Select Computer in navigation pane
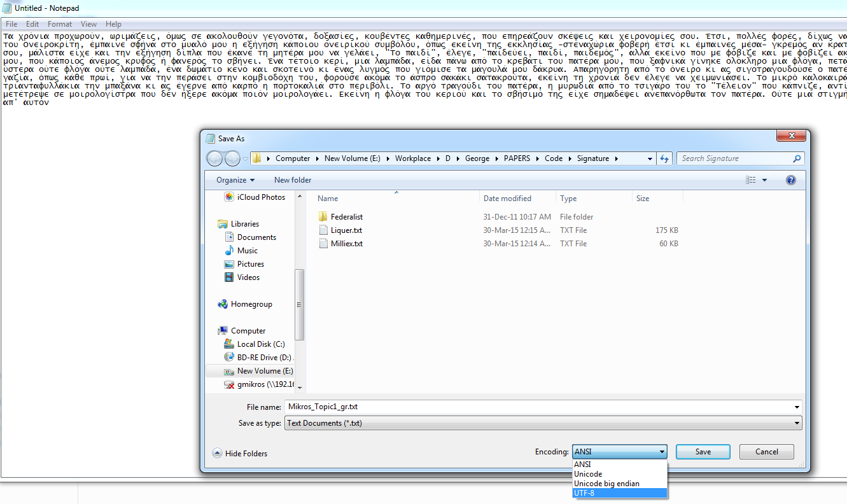Image resolution: width=847 pixels, height=504 pixels. click(248, 331)
